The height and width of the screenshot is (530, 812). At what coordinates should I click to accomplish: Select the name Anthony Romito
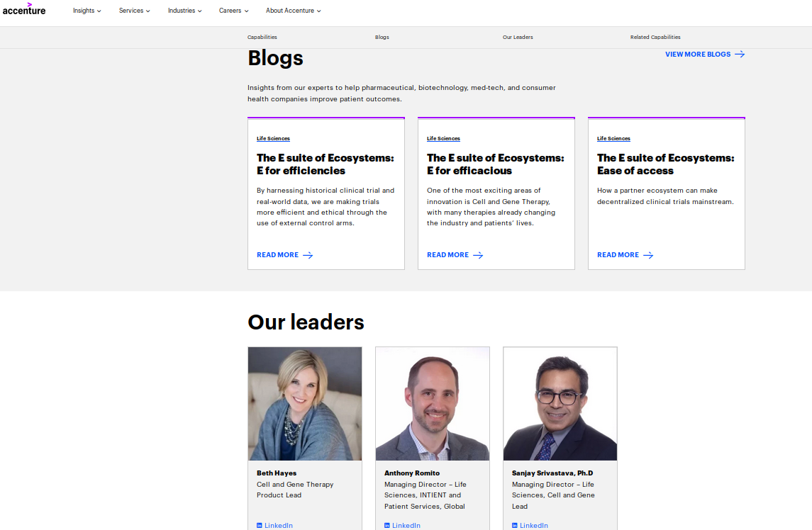[x=412, y=473]
